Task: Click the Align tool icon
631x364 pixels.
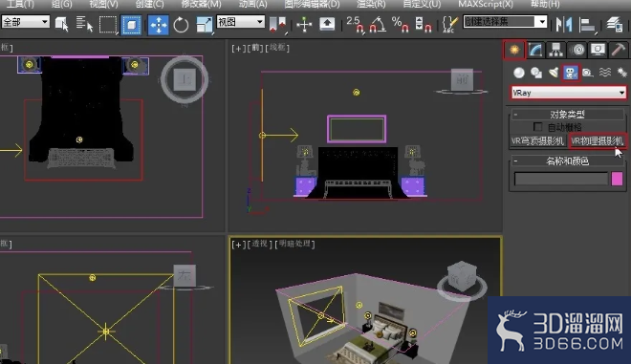Action: pos(587,25)
